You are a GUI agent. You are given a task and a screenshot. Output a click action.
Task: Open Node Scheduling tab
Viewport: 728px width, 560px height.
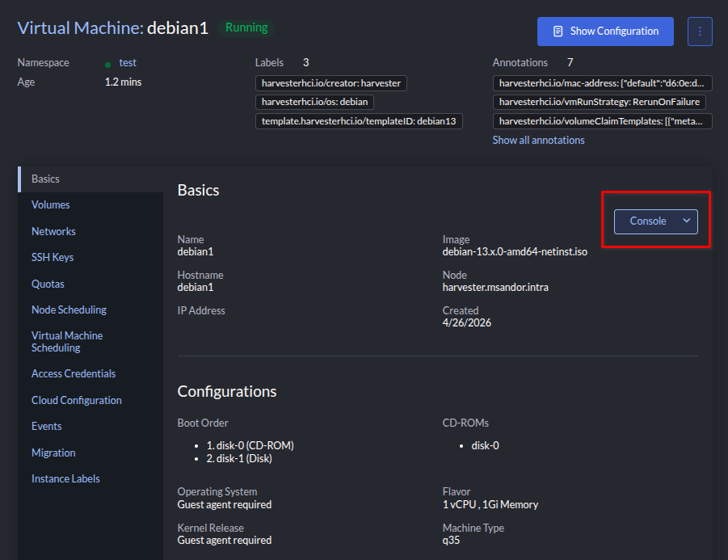(69, 310)
